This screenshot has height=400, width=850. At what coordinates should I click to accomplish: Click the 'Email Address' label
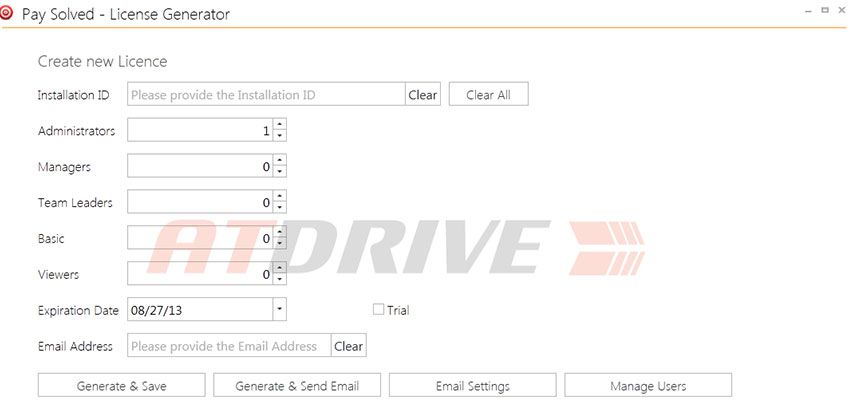tap(75, 346)
